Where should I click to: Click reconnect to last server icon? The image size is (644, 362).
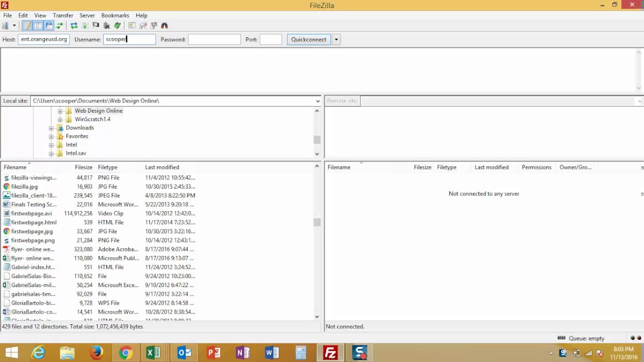118,26
